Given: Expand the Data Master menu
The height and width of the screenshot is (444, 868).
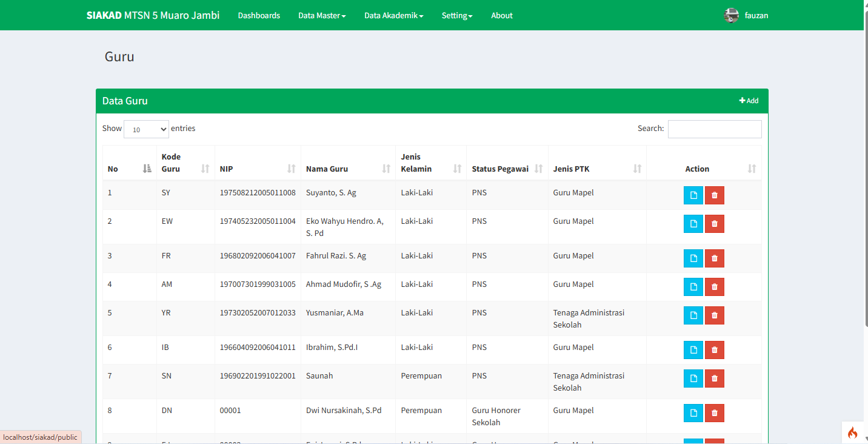Looking at the screenshot, I should [x=322, y=16].
